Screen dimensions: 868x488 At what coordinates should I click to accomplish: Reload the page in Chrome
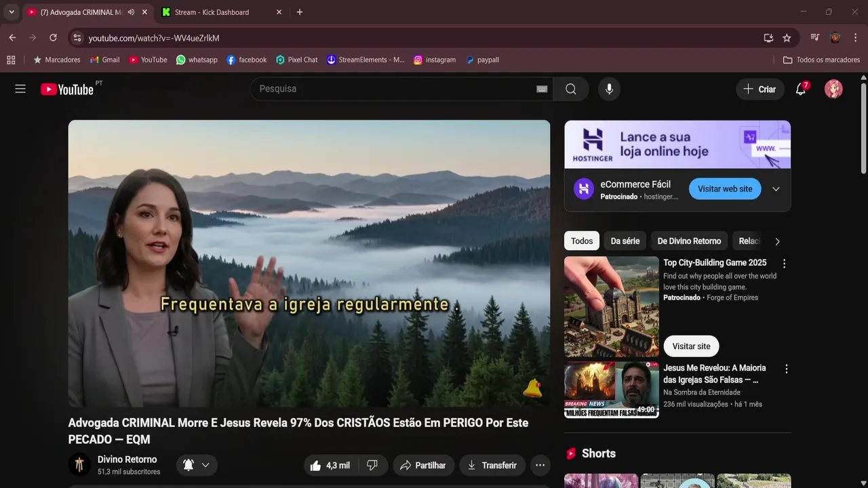click(53, 38)
